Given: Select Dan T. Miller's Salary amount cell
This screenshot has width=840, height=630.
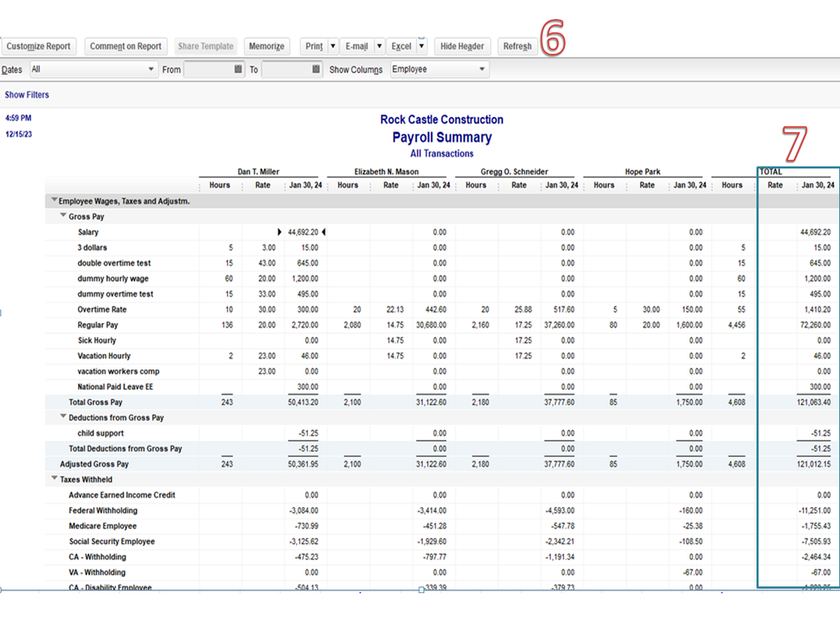Looking at the screenshot, I should point(303,232).
